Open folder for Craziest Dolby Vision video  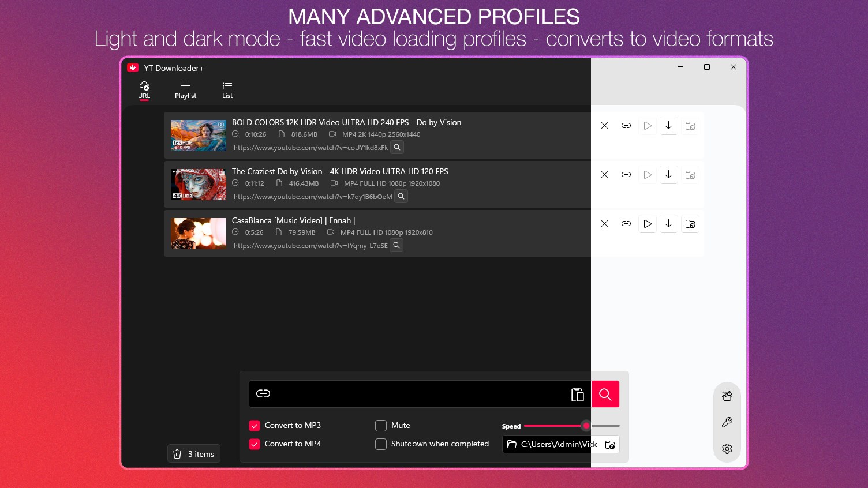pyautogui.click(x=690, y=175)
